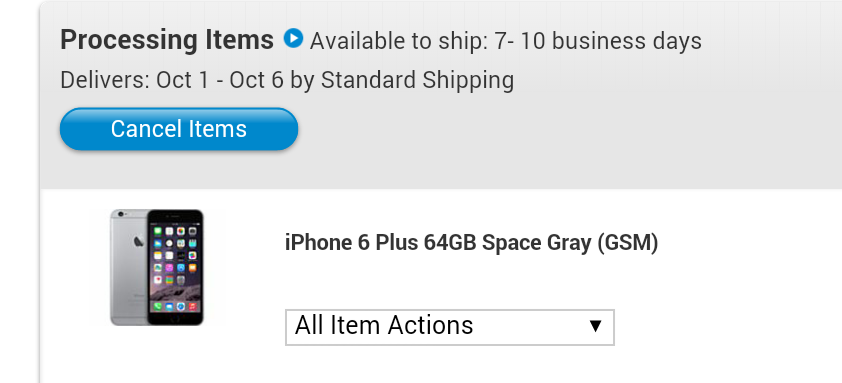
Task: Click the Cancel Items button
Action: (x=179, y=129)
